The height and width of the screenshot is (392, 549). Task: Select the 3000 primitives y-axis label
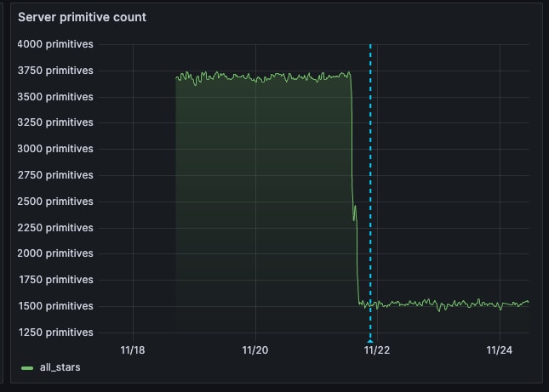coord(54,149)
